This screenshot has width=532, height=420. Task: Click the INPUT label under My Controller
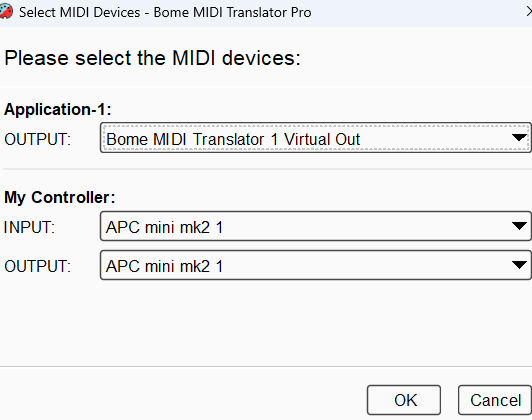(x=29, y=227)
